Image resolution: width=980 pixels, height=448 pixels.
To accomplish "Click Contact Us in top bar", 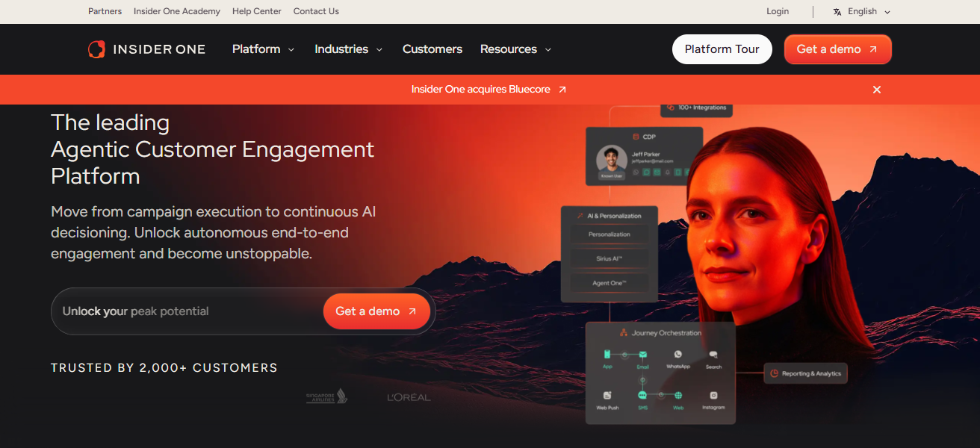I will click(316, 11).
